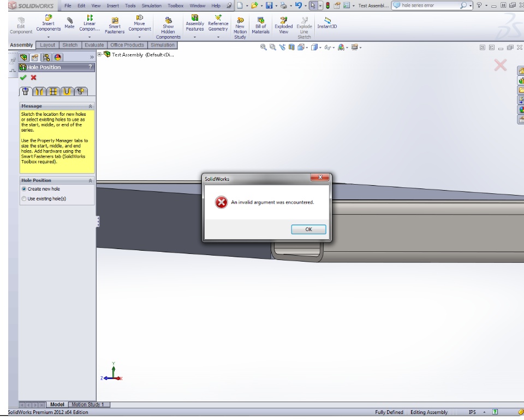Open the FeatureManager design tree tab

[23, 57]
